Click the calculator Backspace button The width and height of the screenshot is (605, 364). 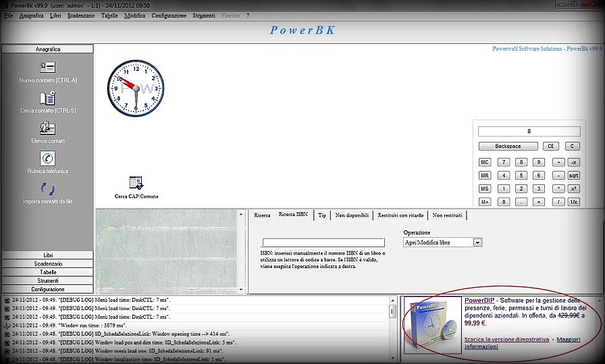pos(508,147)
